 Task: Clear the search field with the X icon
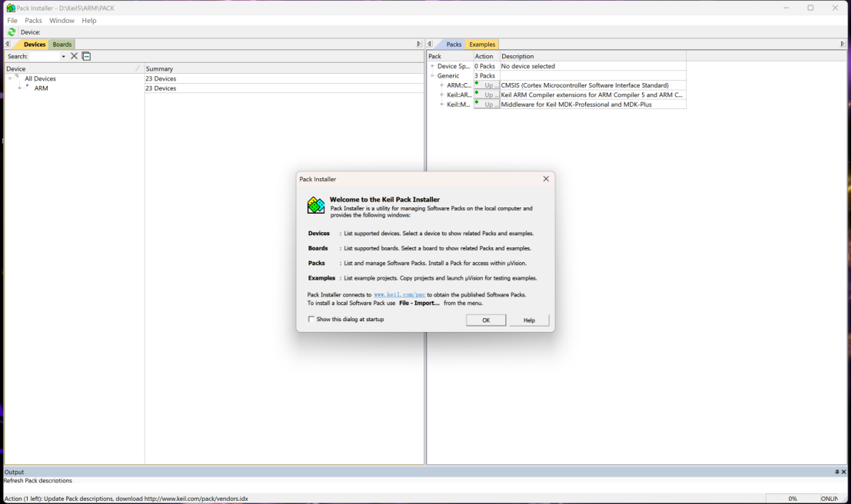[74, 56]
